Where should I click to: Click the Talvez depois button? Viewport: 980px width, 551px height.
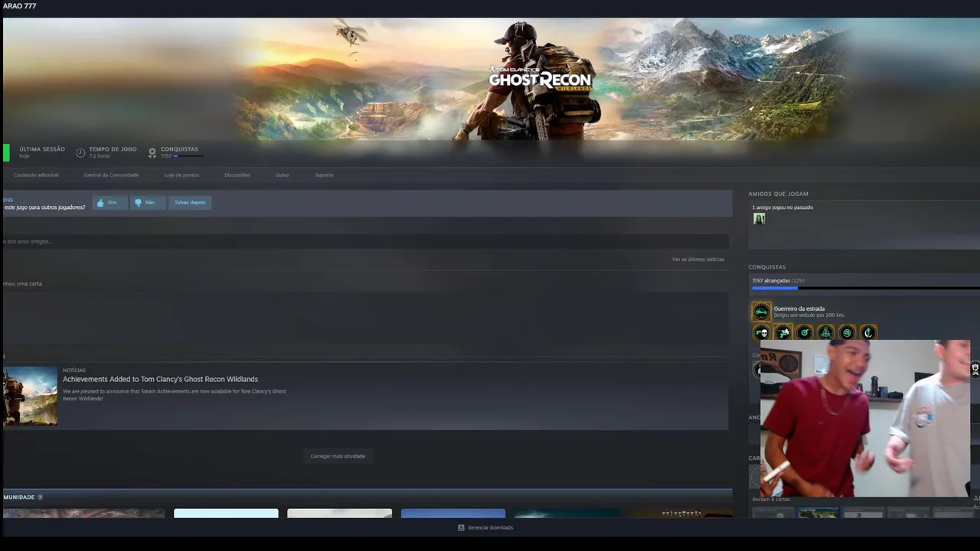[x=190, y=202]
